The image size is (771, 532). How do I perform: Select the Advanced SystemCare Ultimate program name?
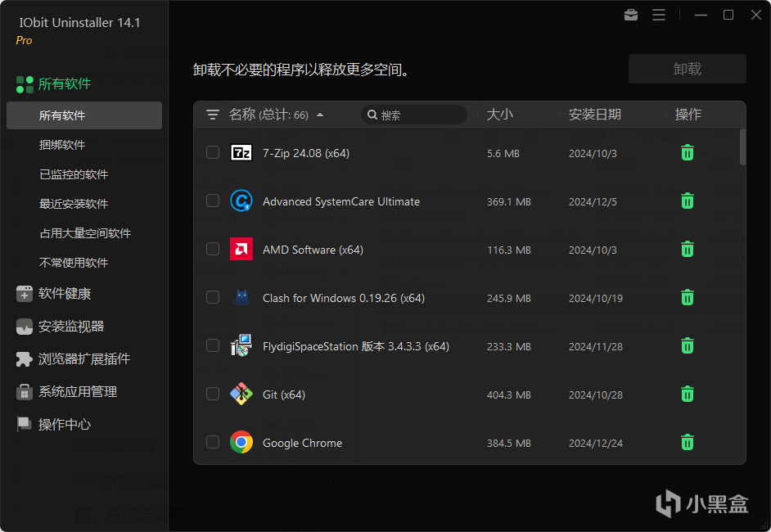tap(341, 201)
